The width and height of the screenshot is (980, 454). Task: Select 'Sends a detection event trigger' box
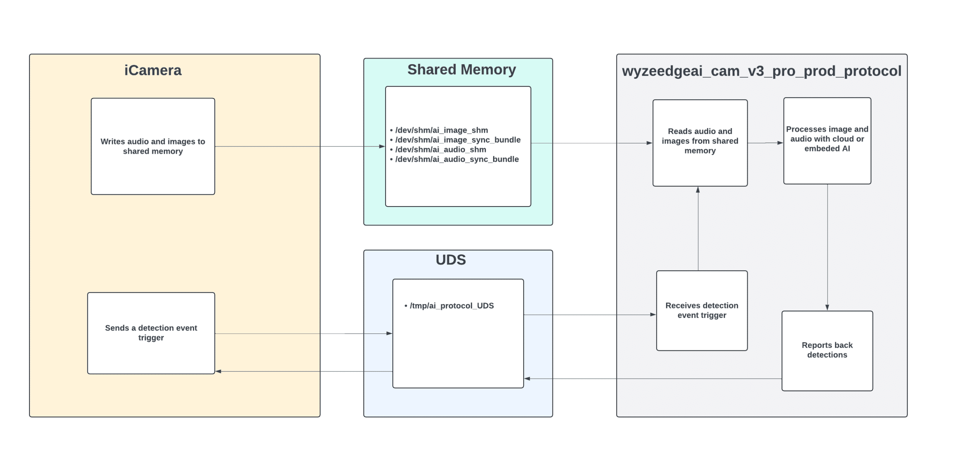[x=151, y=333]
